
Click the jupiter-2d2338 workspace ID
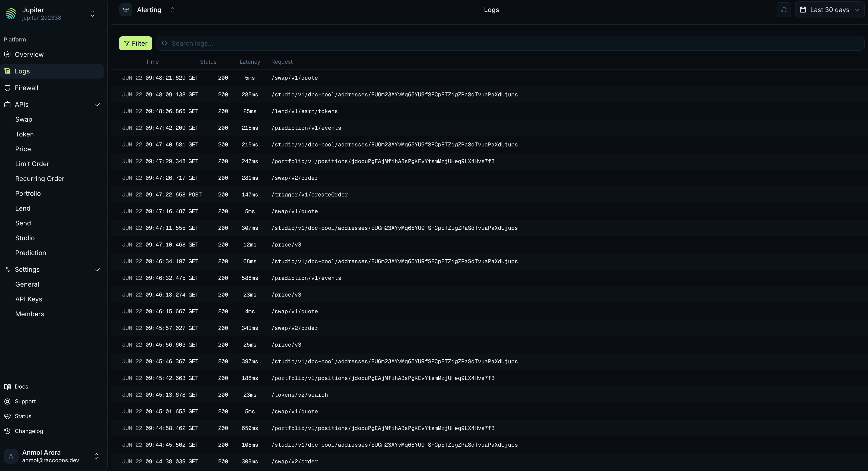(41, 18)
